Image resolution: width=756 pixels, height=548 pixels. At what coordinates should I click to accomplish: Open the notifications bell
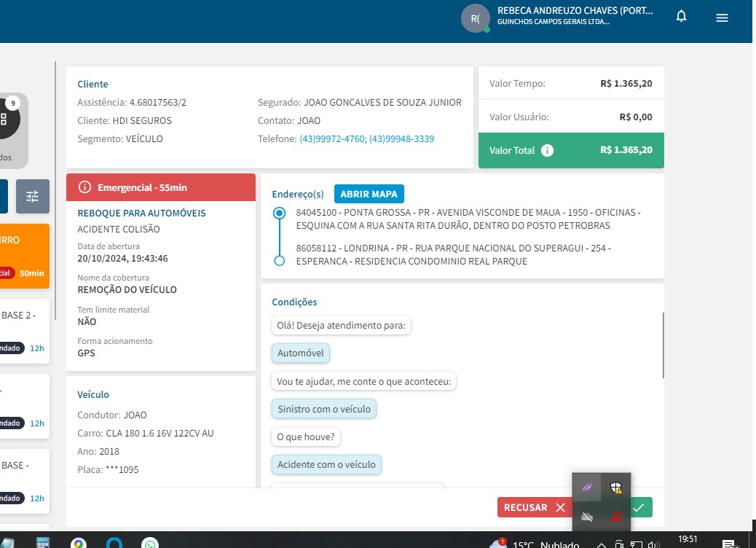[681, 17]
